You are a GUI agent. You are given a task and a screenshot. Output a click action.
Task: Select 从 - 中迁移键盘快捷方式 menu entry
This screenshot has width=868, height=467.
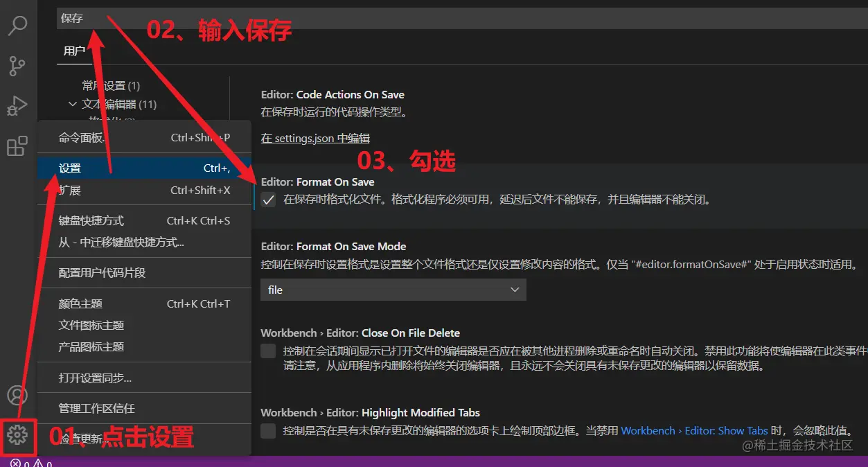tap(144, 242)
